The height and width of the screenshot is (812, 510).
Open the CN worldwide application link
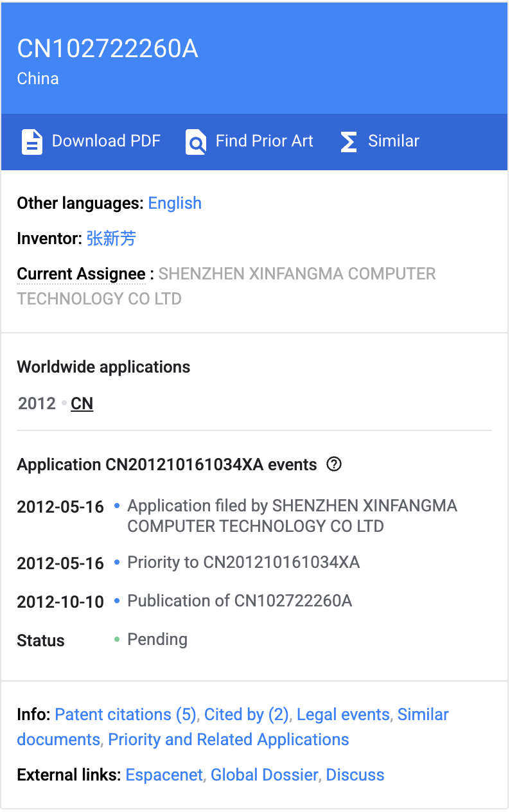click(82, 403)
